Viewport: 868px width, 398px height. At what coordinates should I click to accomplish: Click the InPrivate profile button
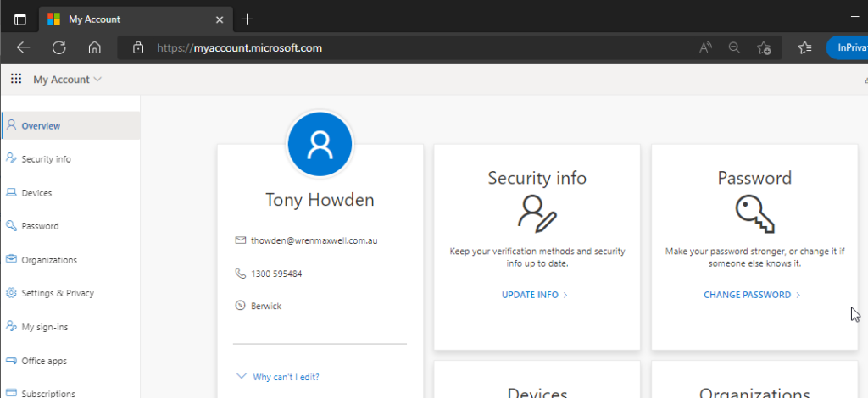pyautogui.click(x=847, y=47)
